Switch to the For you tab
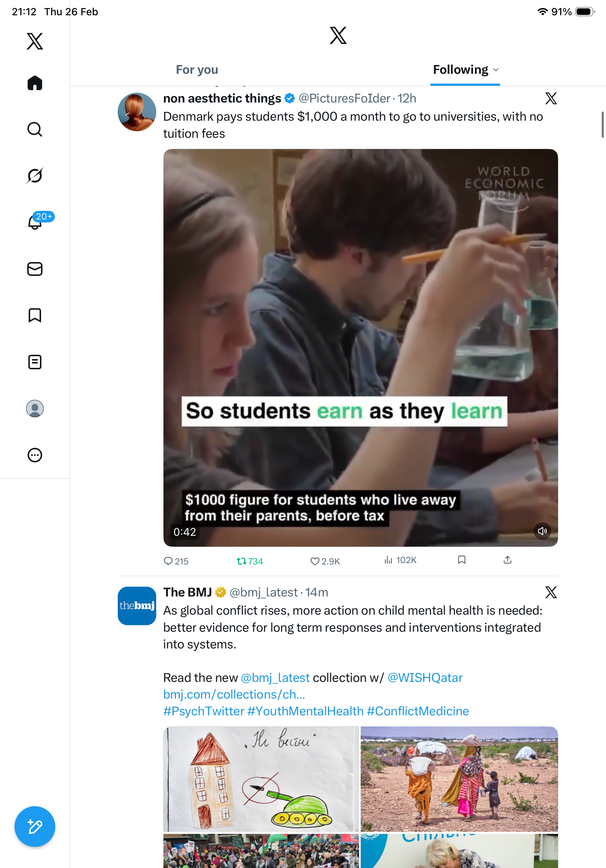Image resolution: width=606 pixels, height=868 pixels. [197, 70]
